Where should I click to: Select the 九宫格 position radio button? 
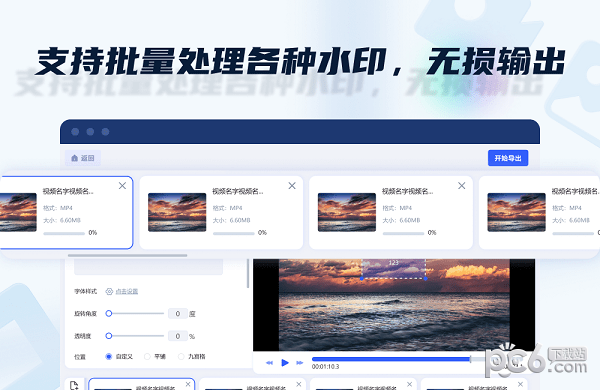(181, 356)
